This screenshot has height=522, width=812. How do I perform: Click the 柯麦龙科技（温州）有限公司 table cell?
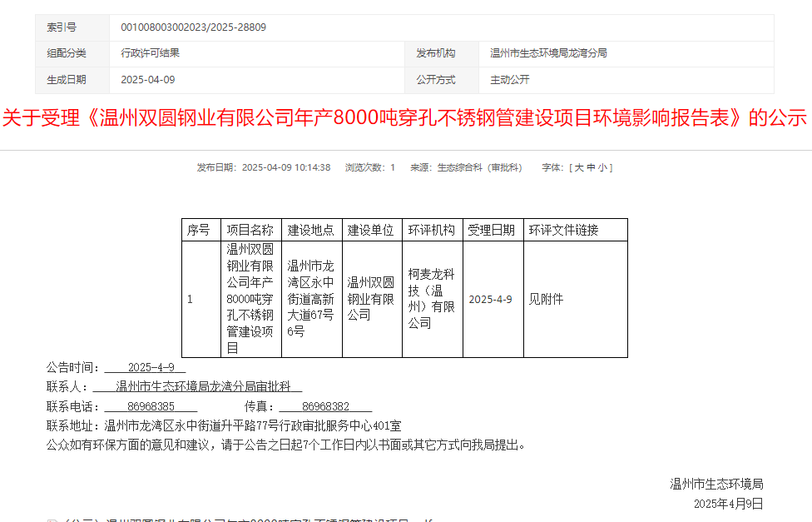431,298
